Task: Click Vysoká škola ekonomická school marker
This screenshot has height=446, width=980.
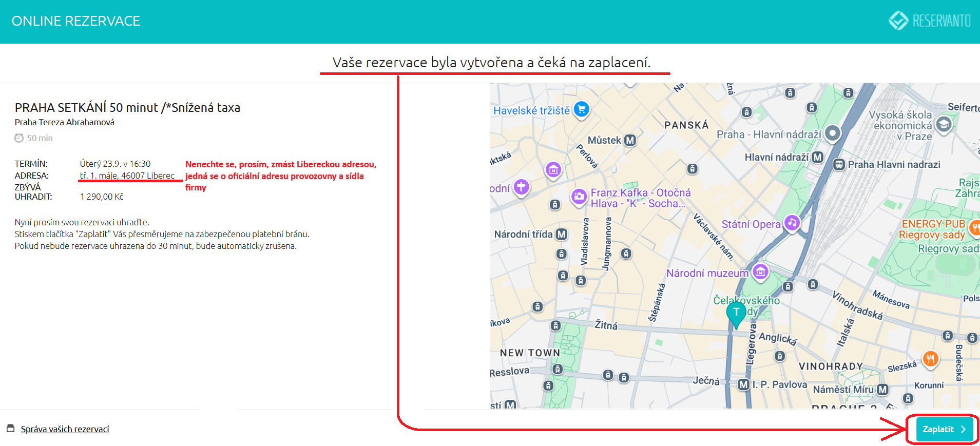Action: pyautogui.click(x=944, y=124)
